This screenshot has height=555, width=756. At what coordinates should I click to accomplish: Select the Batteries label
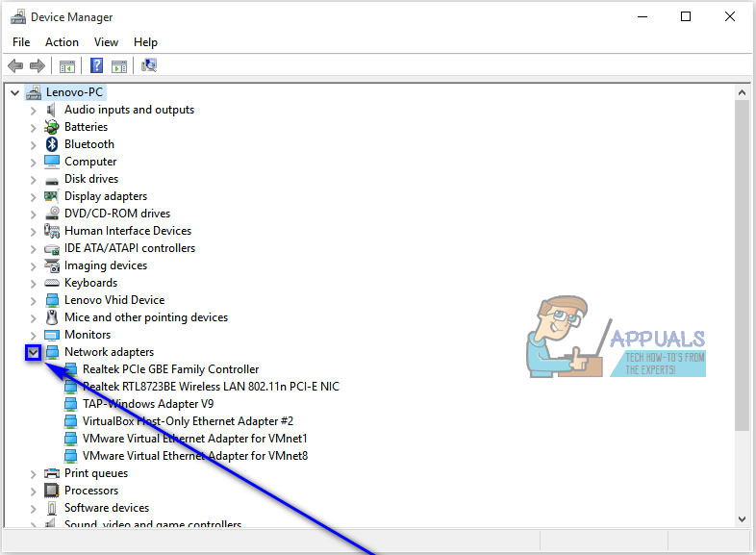(x=86, y=127)
